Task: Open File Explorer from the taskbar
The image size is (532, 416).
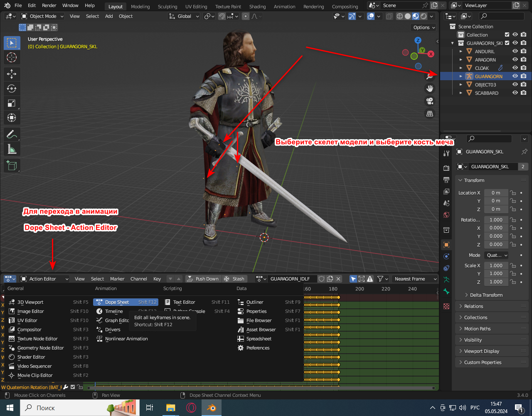Action: click(x=171, y=408)
